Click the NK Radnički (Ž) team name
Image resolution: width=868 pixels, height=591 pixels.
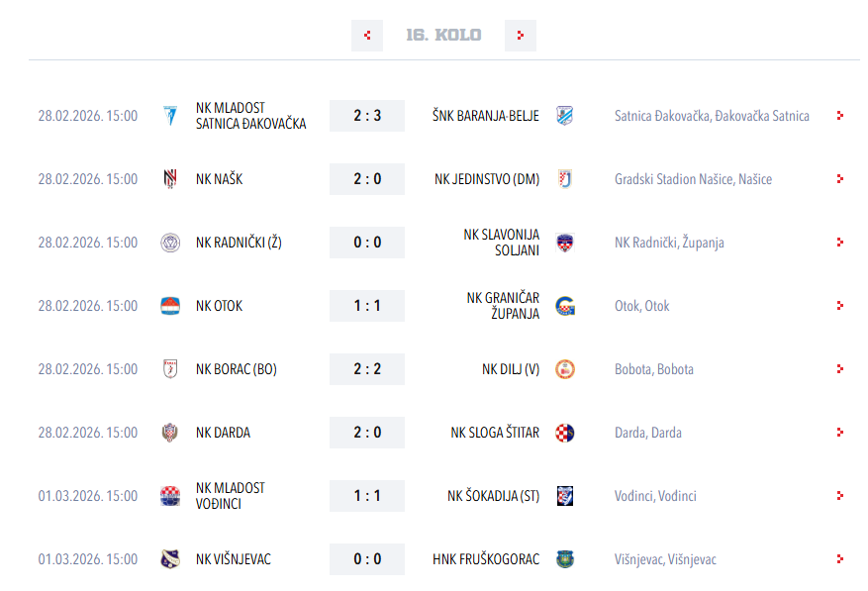[x=239, y=243]
